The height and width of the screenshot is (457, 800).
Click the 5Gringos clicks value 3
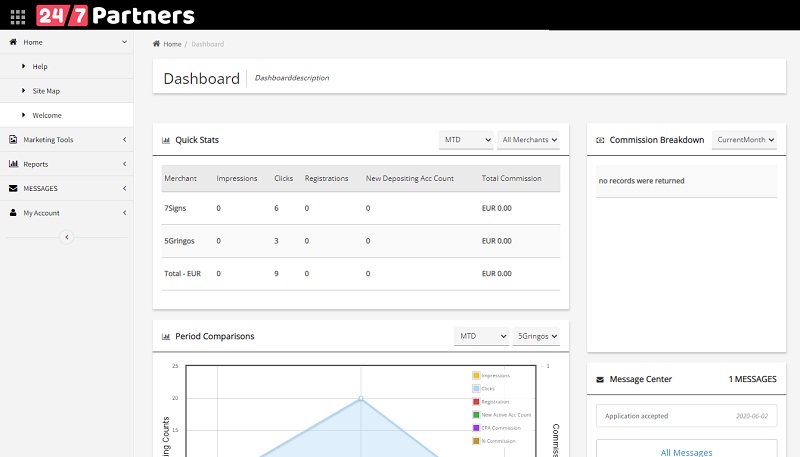pos(277,241)
